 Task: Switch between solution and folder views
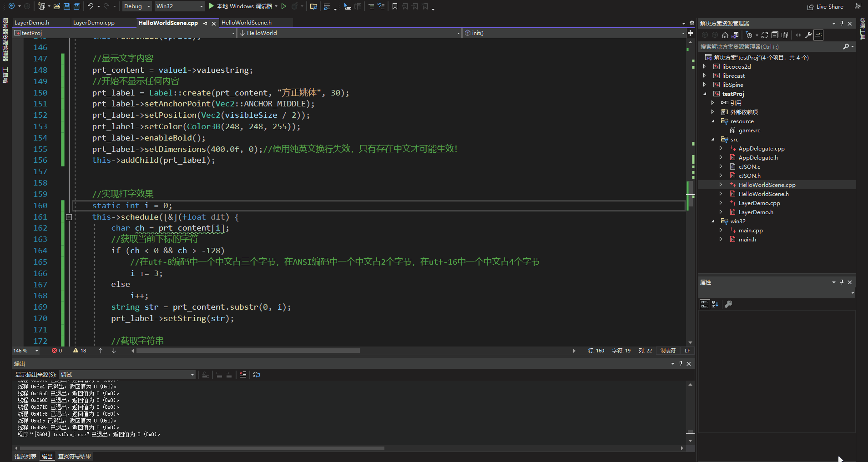point(735,35)
